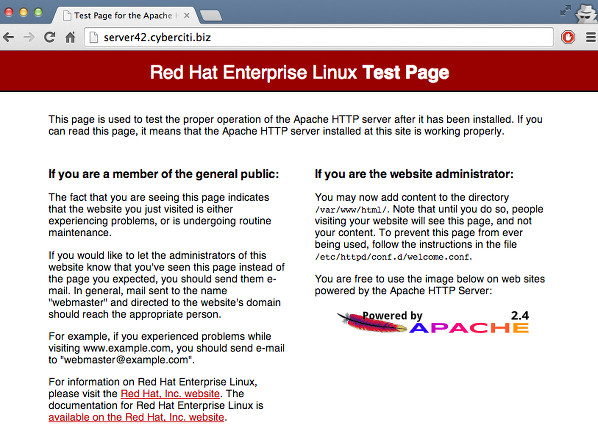Viewport: 598px width, 445px height.
Task: Go back with the back arrow
Action: 8,37
